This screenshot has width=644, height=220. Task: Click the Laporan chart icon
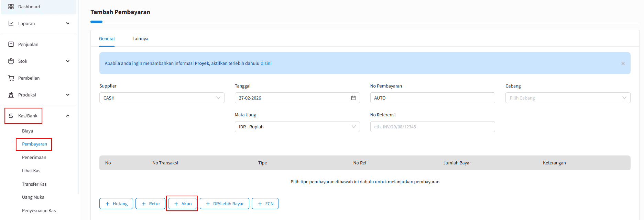point(11,23)
